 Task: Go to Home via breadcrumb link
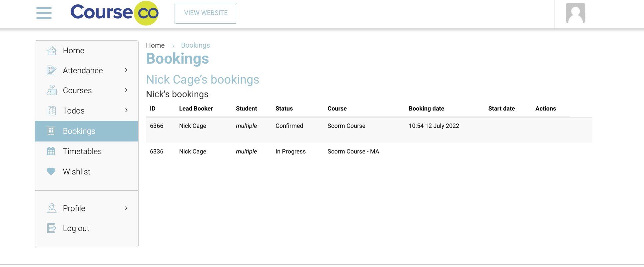coord(155,45)
